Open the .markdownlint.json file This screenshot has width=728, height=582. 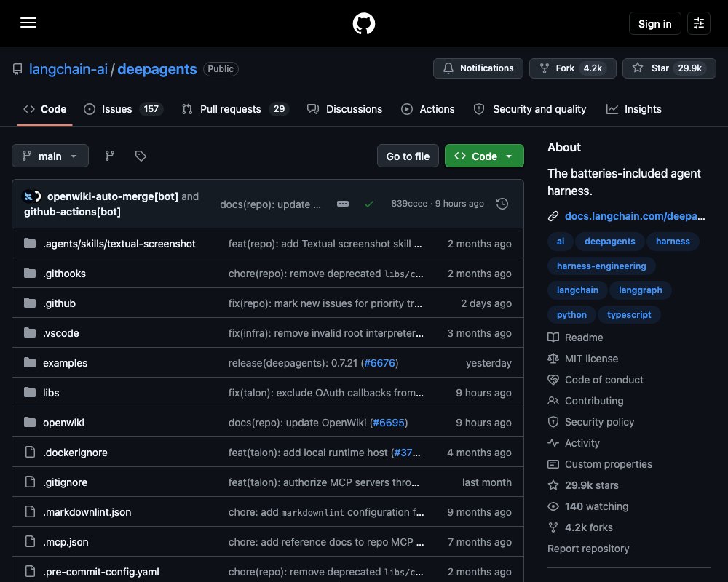pos(87,512)
